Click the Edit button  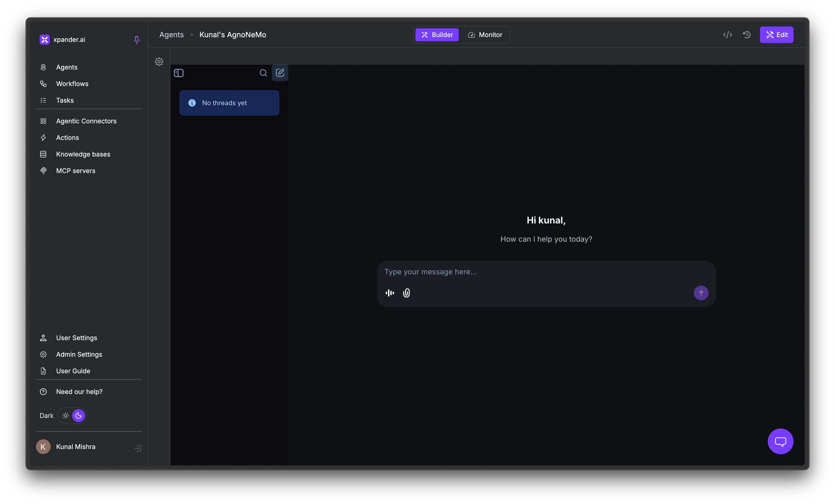(776, 35)
